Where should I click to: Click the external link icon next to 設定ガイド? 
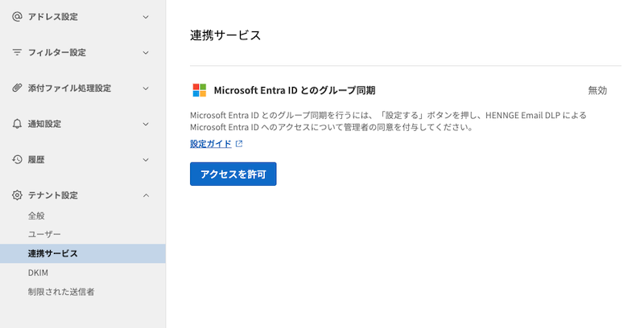(239, 144)
